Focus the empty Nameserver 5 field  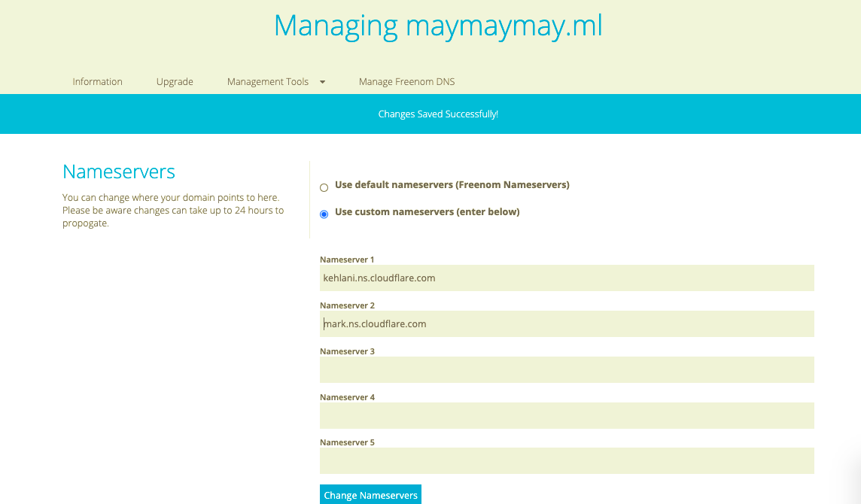pyautogui.click(x=567, y=460)
